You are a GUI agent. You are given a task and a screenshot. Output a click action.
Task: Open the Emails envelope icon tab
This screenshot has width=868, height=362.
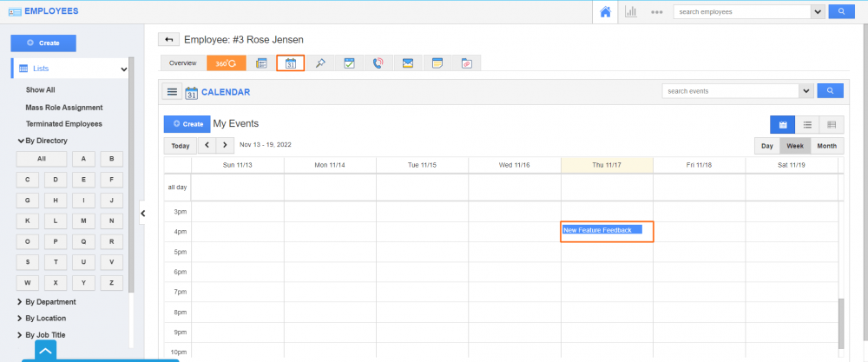[x=407, y=63]
